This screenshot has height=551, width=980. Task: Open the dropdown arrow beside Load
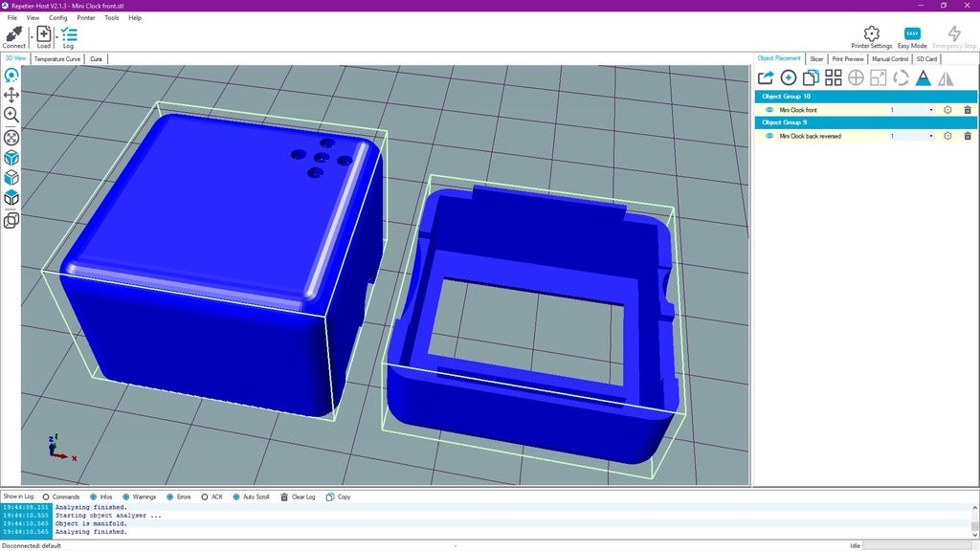point(56,37)
